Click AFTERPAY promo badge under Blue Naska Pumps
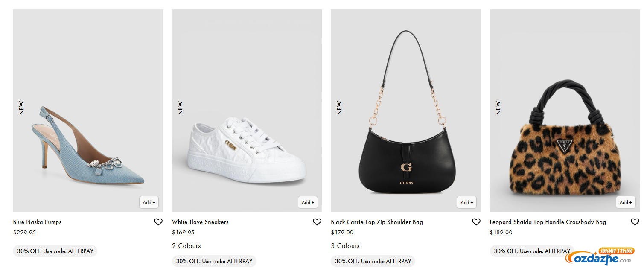 point(55,251)
